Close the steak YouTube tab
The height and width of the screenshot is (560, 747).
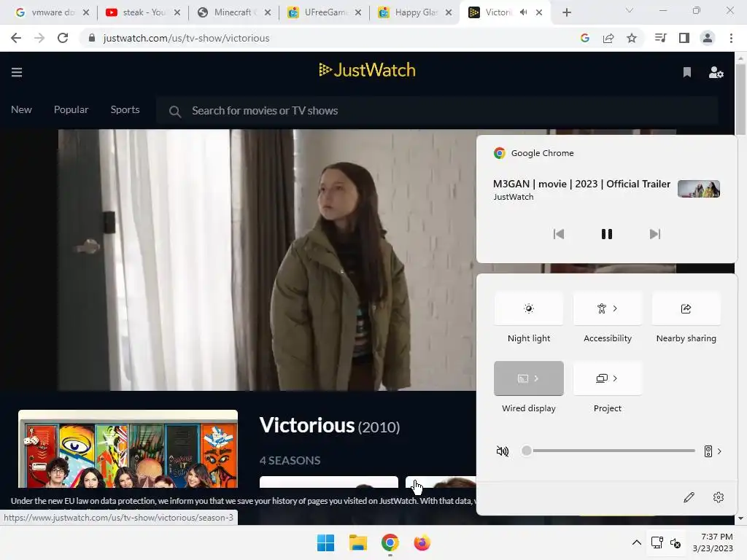click(x=177, y=12)
